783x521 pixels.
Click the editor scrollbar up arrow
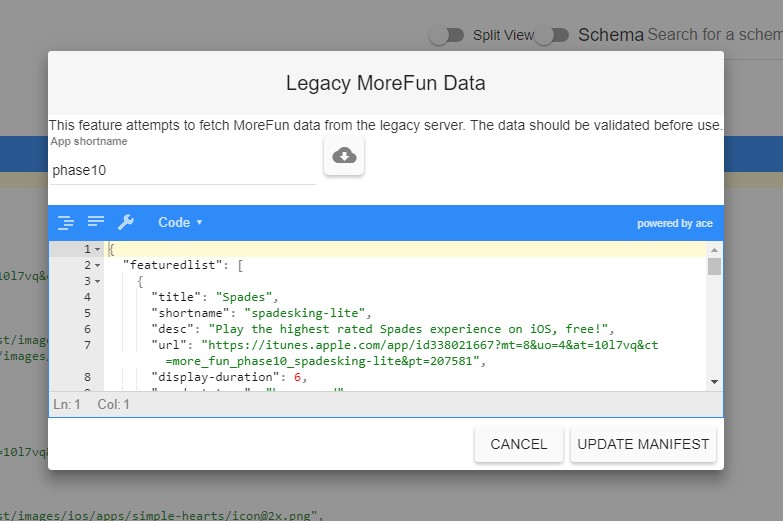[714, 249]
